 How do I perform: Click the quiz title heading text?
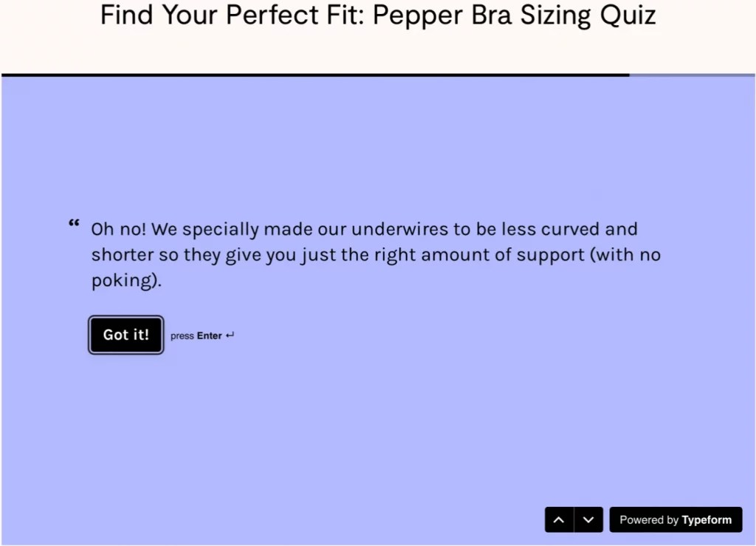[378, 16]
